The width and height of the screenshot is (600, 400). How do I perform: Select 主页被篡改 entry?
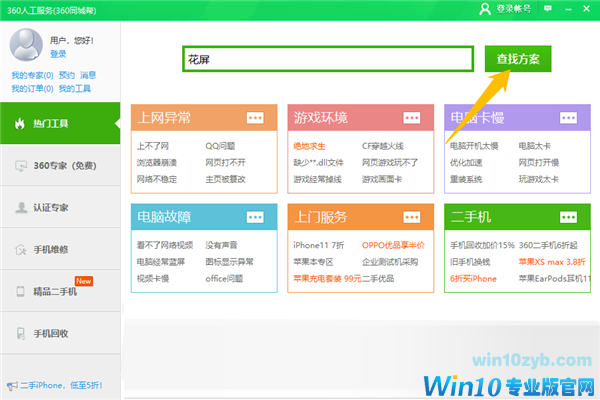point(225,179)
